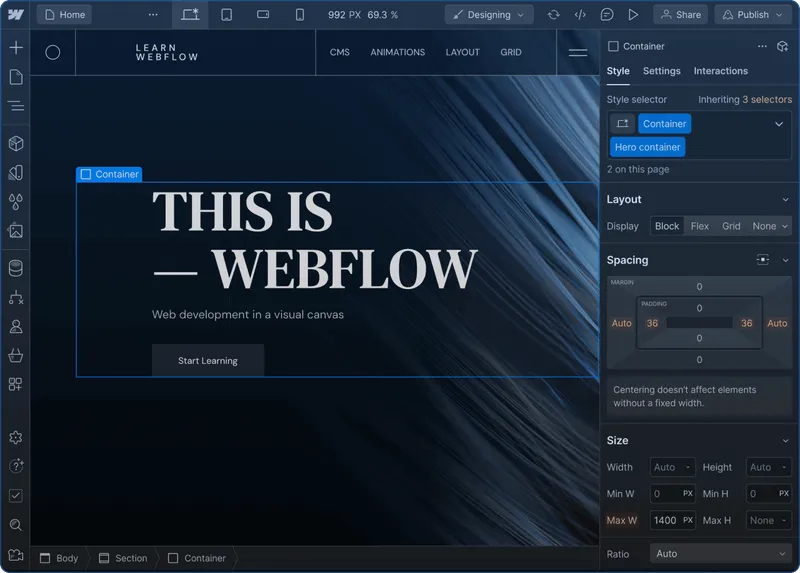Click the selector breakpoint state icon
Viewport: 800px width, 573px height.
point(622,123)
